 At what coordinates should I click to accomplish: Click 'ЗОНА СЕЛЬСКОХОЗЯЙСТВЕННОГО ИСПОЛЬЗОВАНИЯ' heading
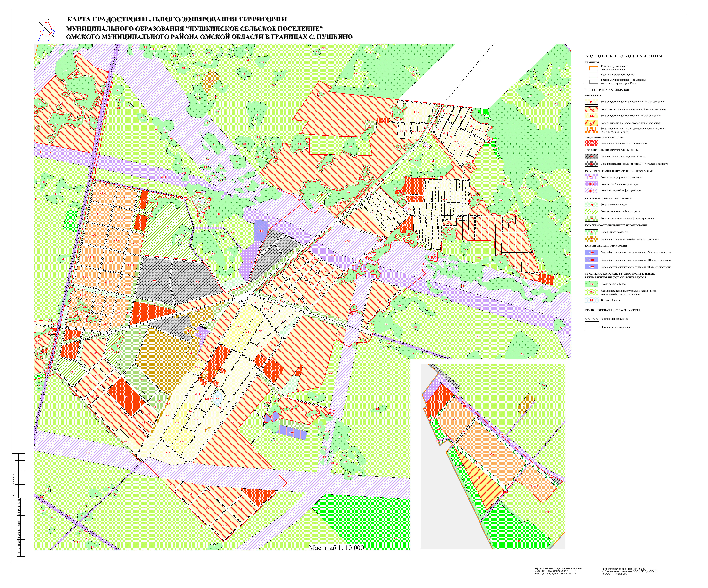(x=616, y=225)
